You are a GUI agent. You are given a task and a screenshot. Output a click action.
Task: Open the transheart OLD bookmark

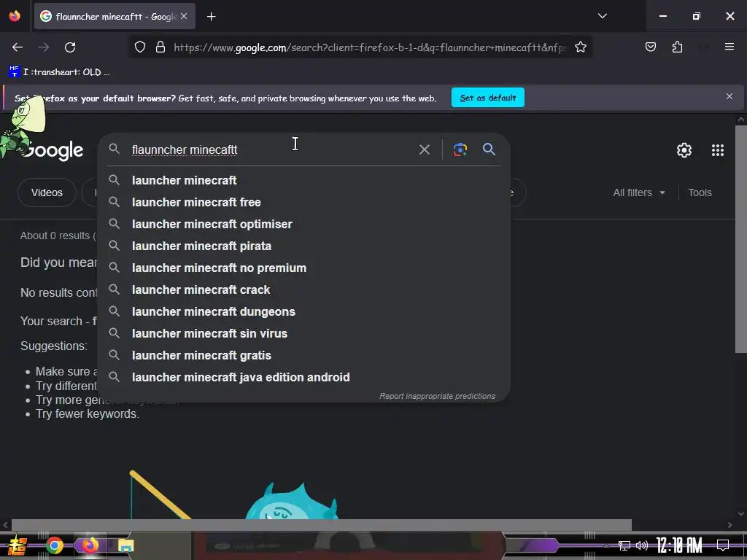pyautogui.click(x=59, y=72)
